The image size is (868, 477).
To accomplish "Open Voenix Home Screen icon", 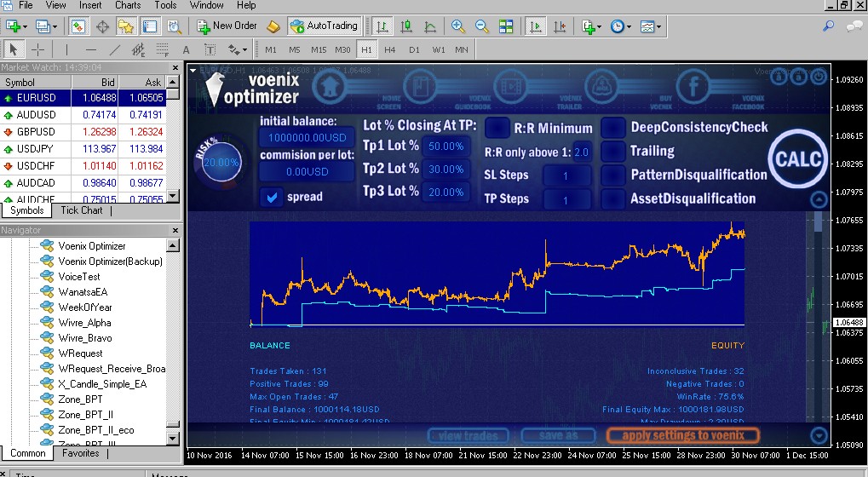I will [x=330, y=86].
